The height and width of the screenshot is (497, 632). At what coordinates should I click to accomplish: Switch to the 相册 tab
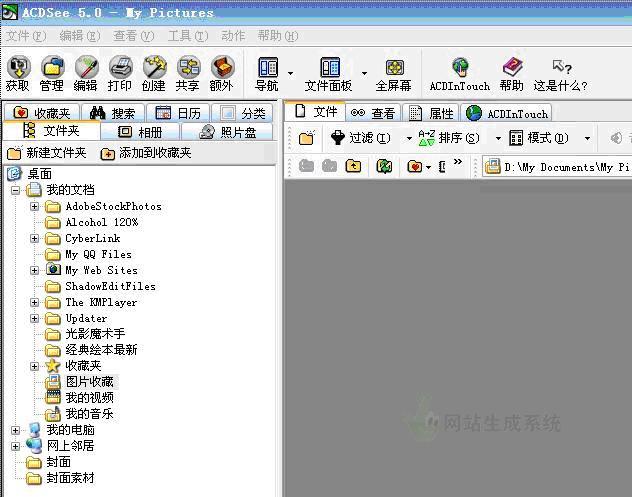pos(140,132)
